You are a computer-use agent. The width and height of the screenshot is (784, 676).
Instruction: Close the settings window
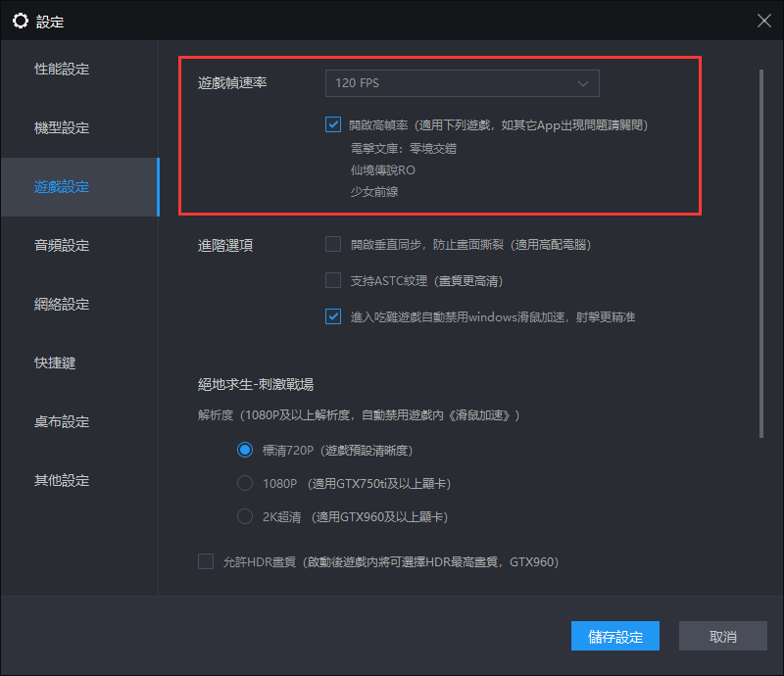pyautogui.click(x=763, y=21)
